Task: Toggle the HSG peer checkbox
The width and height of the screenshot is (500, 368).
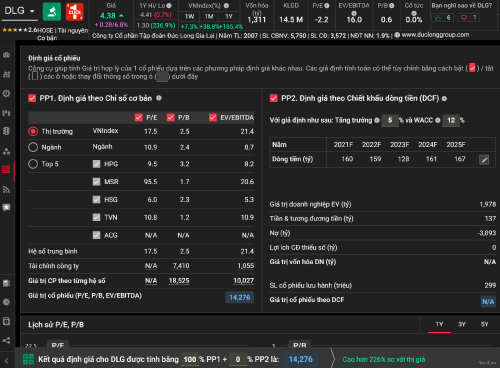Action: [96, 199]
